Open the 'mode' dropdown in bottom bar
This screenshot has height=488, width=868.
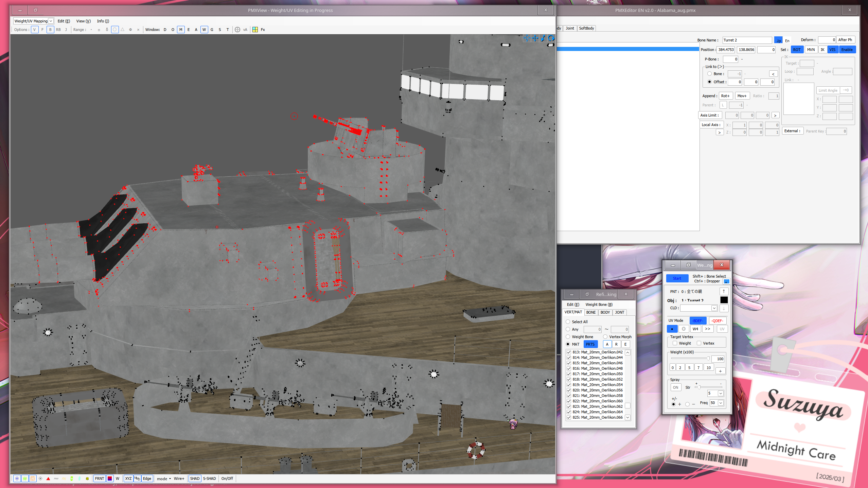point(164,479)
